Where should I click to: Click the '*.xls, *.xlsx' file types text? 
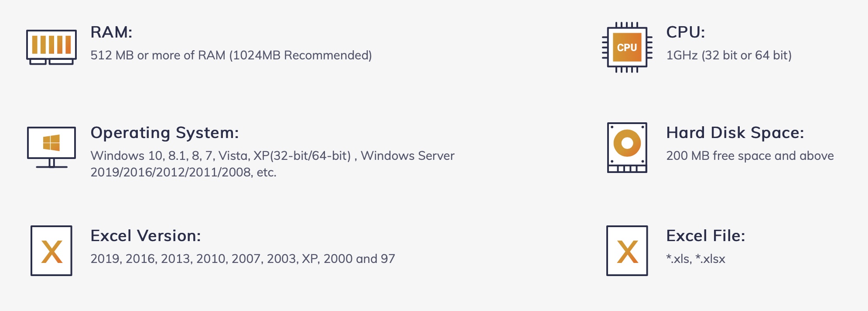(695, 259)
